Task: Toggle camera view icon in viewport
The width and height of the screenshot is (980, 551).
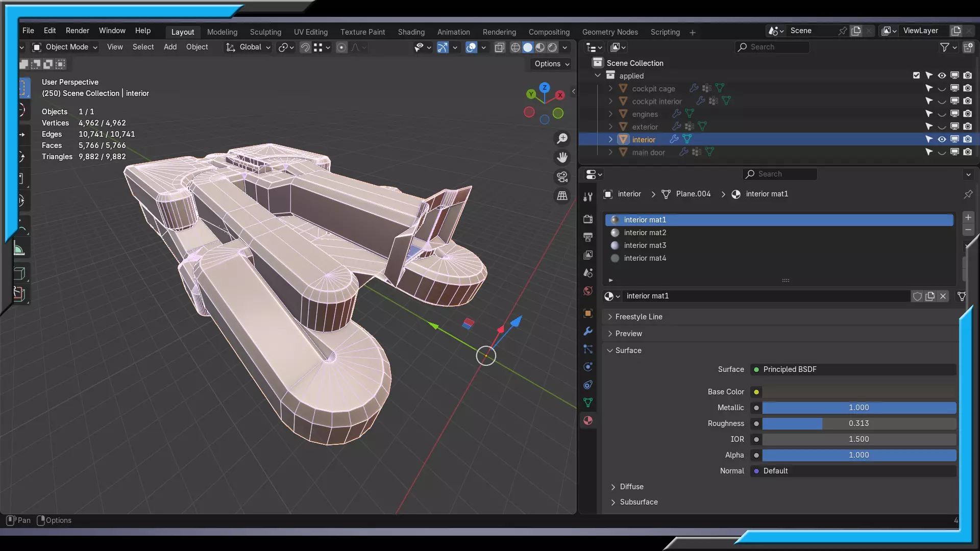Action: pyautogui.click(x=562, y=177)
